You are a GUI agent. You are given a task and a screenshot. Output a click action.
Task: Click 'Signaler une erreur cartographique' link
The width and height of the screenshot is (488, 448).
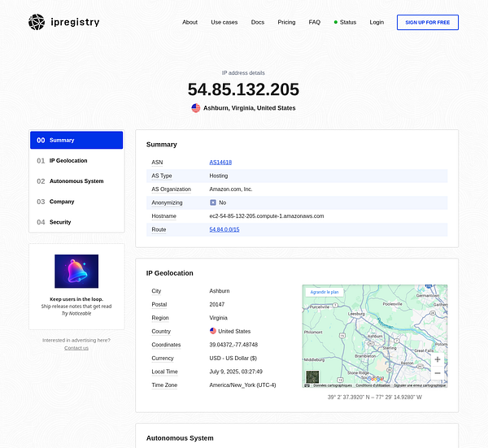420,385
